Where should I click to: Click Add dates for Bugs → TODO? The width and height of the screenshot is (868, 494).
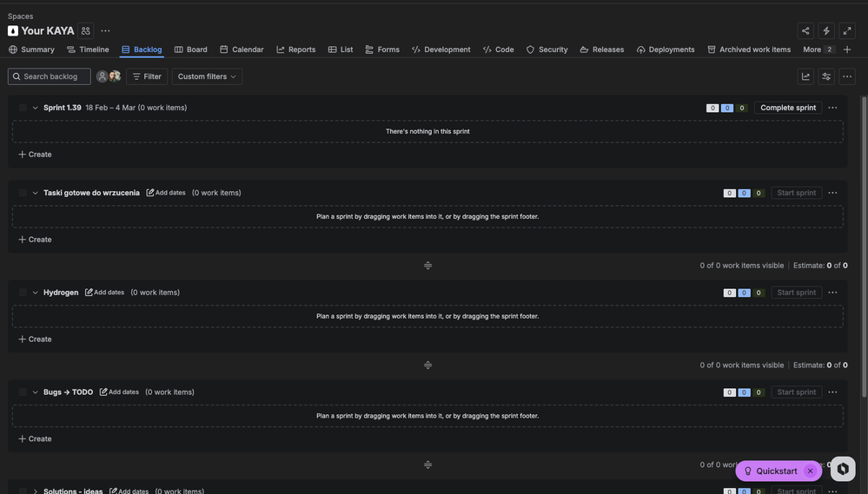(x=119, y=392)
